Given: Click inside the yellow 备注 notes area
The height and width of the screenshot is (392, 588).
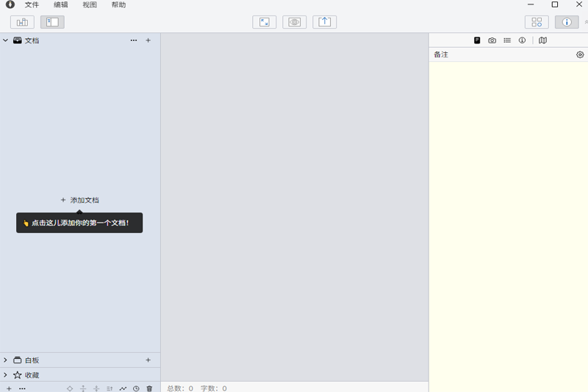Looking at the screenshot, I should click(508, 221).
